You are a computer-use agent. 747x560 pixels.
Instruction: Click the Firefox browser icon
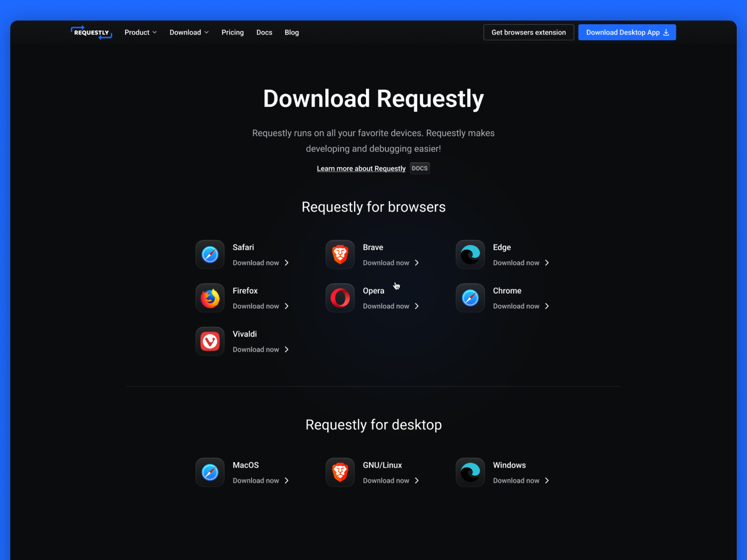pos(210,298)
